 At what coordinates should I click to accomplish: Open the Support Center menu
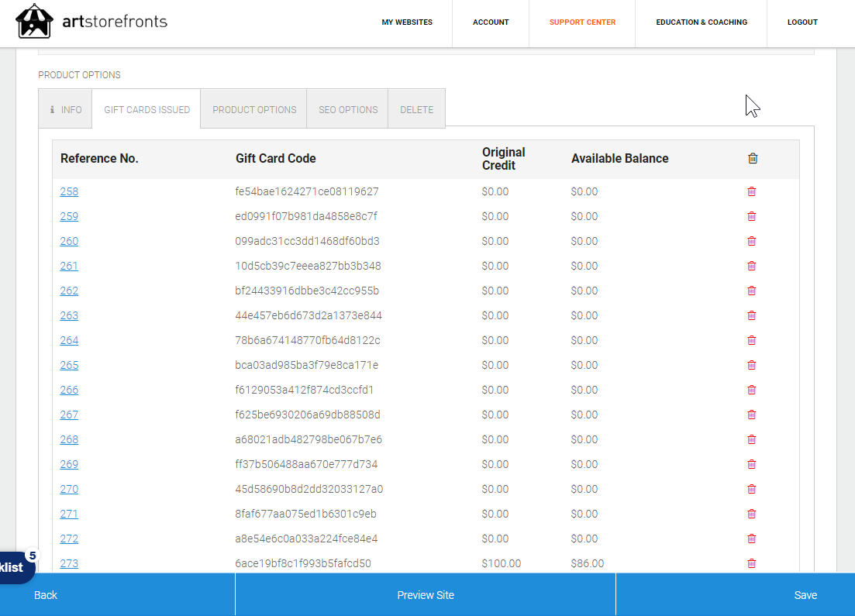pyautogui.click(x=582, y=22)
